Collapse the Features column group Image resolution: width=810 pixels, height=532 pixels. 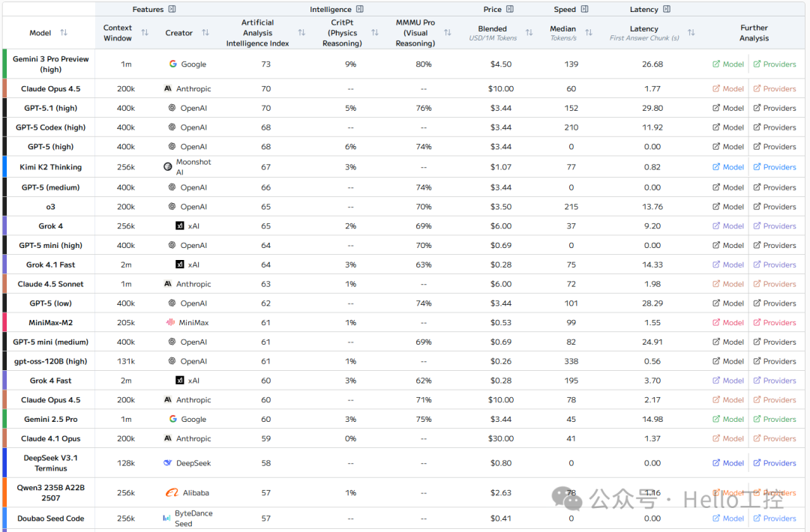click(172, 9)
